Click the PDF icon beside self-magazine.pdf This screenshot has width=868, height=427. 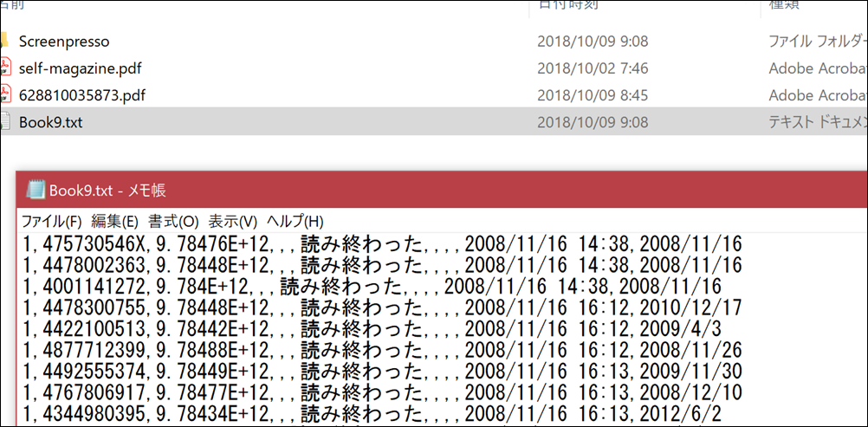point(5,68)
